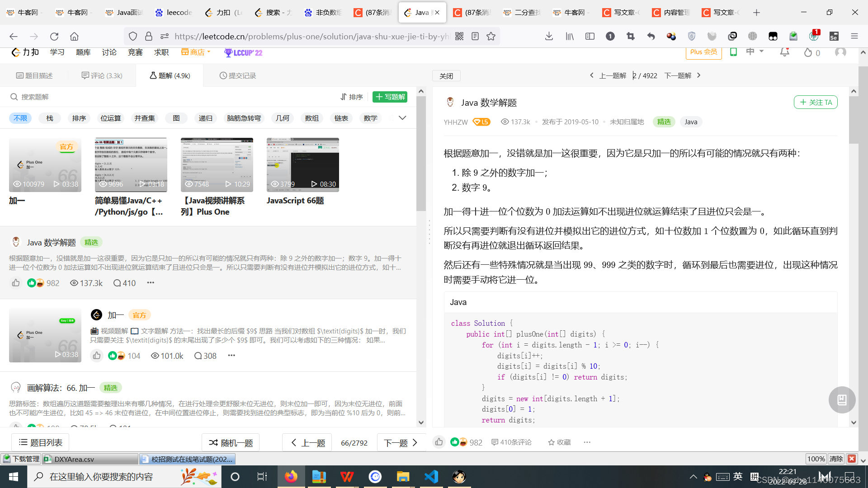Thumbs-up the solution in bottom action bar
The image size is (868, 488).
pyautogui.click(x=439, y=442)
